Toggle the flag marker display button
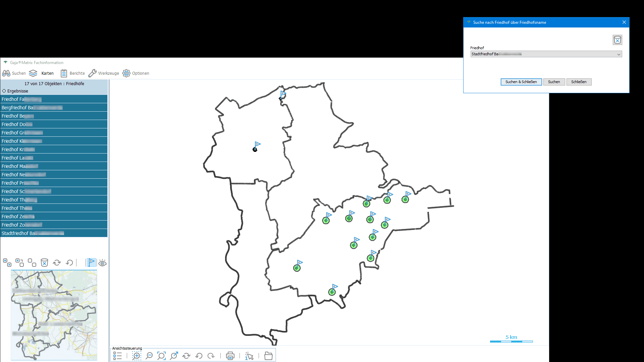Image resolution: width=644 pixels, height=362 pixels. click(x=91, y=262)
